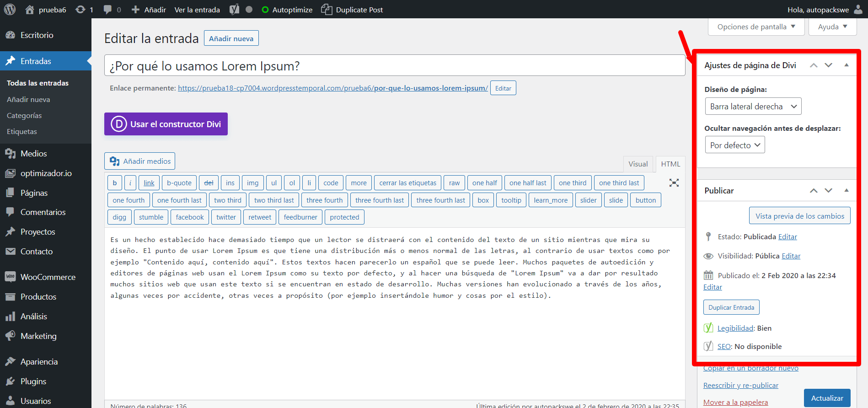Expand the Ayuda help dropdown
Viewport: 868px width, 408px height.
pos(832,27)
